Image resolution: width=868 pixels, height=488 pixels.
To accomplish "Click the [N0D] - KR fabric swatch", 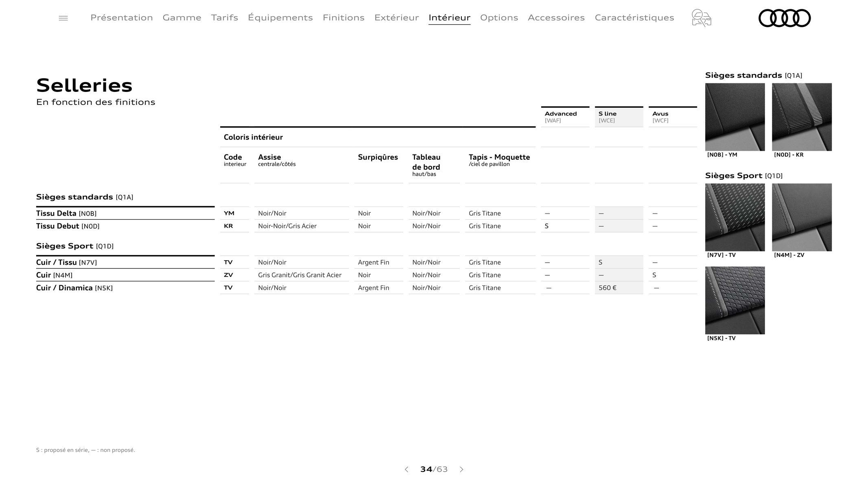I will (802, 117).
